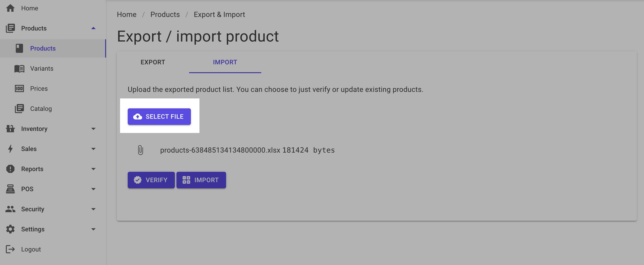Image resolution: width=644 pixels, height=265 pixels.
Task: Expand the Security menu arrow
Action: (x=93, y=209)
